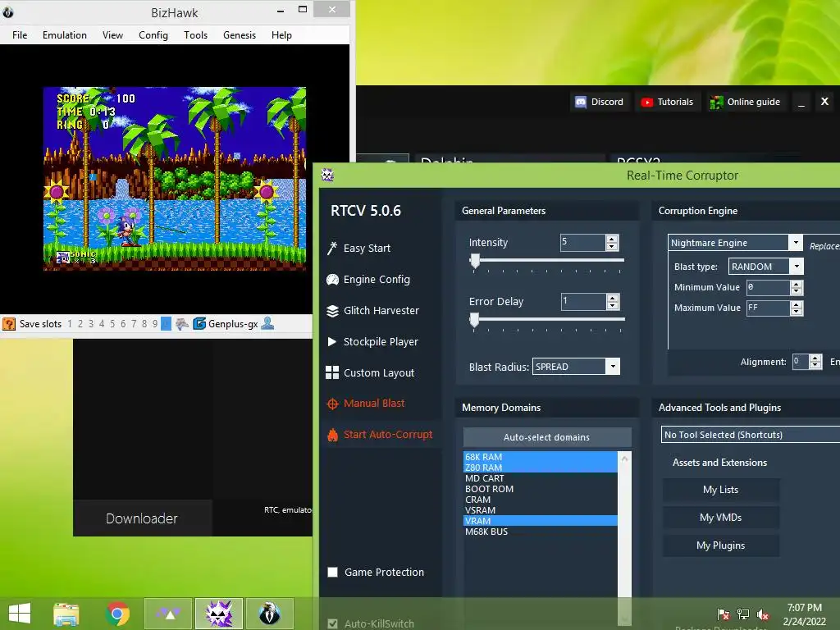Image resolution: width=840 pixels, height=630 pixels.
Task: Click the creeper icon beside Online guide
Action: pos(716,103)
